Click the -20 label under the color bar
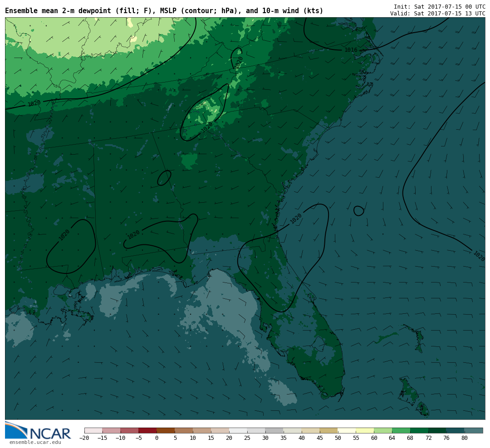Viewport: 490px width, 448px height. (x=84, y=438)
